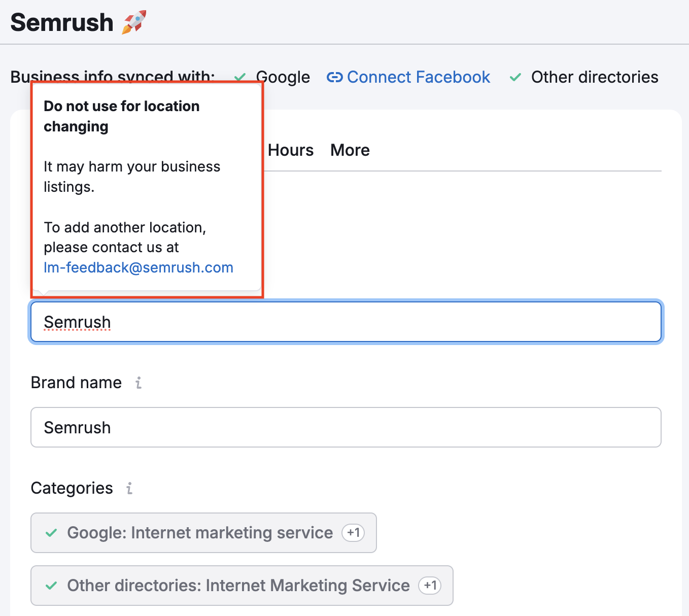Click the lm-feedback@semrush.com email link

tap(139, 267)
